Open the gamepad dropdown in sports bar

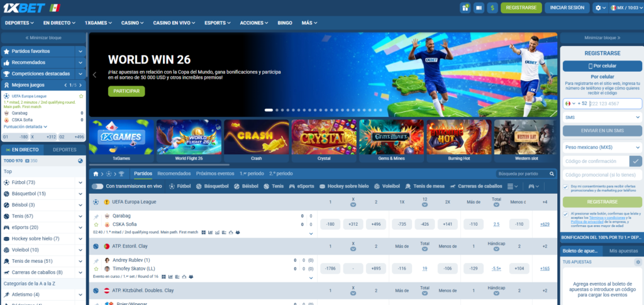click(x=533, y=186)
